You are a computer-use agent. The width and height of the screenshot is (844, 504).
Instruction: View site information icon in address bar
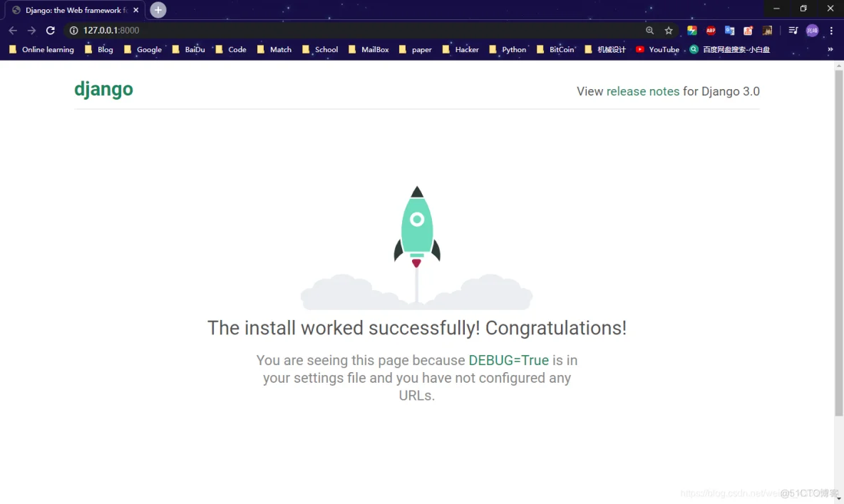click(73, 31)
